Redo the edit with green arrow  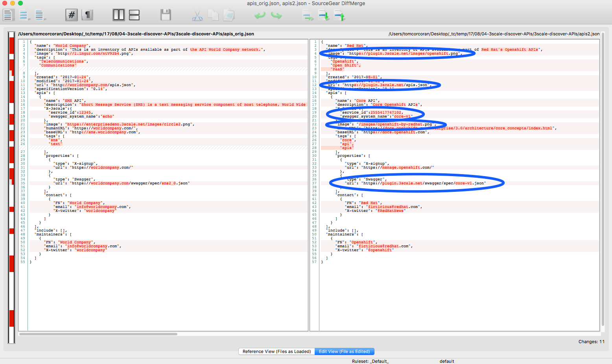(x=277, y=15)
